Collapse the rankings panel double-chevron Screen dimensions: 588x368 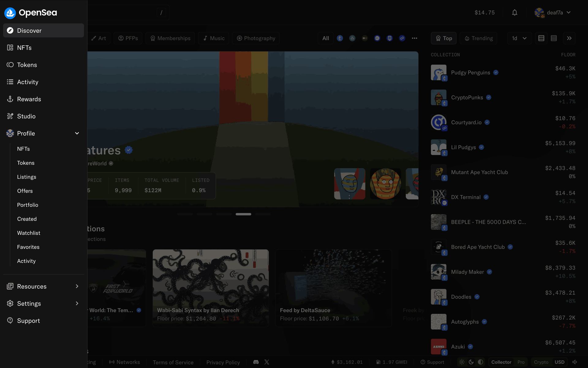coord(569,38)
